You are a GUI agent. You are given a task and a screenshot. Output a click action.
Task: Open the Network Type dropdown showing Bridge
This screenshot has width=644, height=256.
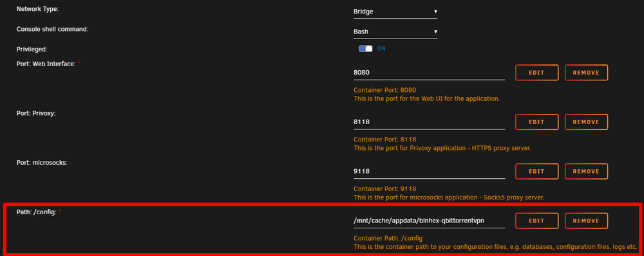[x=395, y=12]
